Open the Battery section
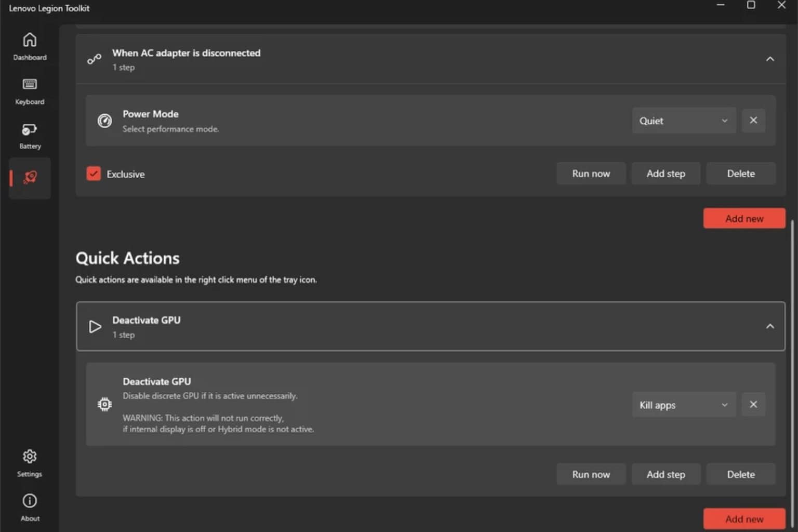This screenshot has height=532, width=798. click(x=30, y=136)
